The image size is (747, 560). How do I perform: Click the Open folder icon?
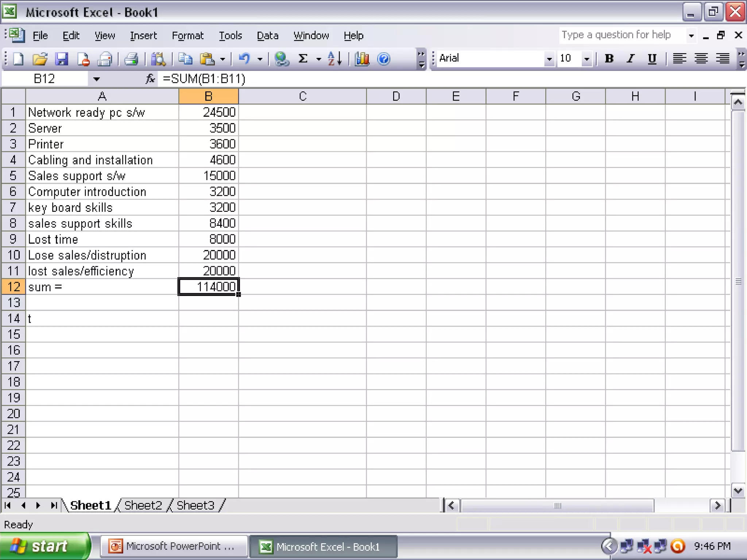coord(40,59)
